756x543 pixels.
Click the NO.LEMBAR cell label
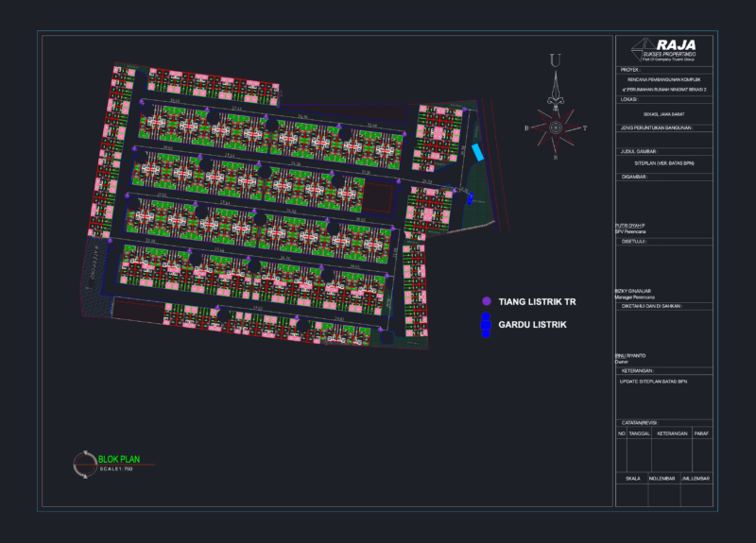coord(662,479)
